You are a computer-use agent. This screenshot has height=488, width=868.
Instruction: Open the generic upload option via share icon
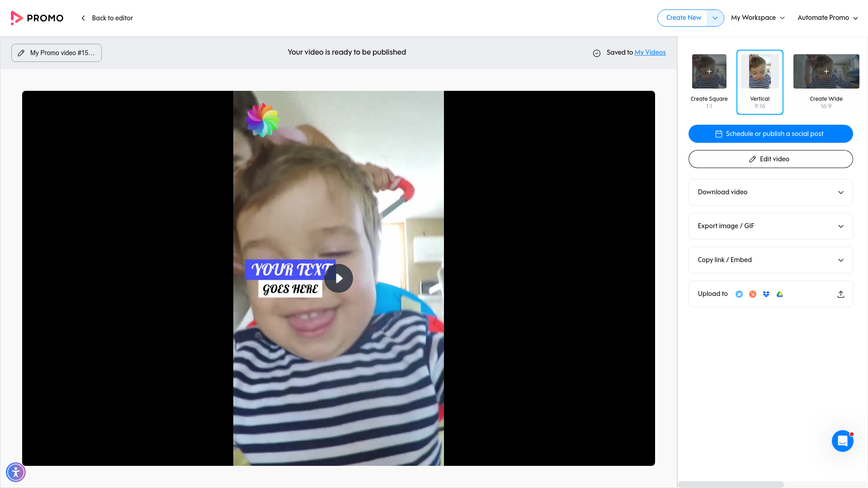[841, 294]
